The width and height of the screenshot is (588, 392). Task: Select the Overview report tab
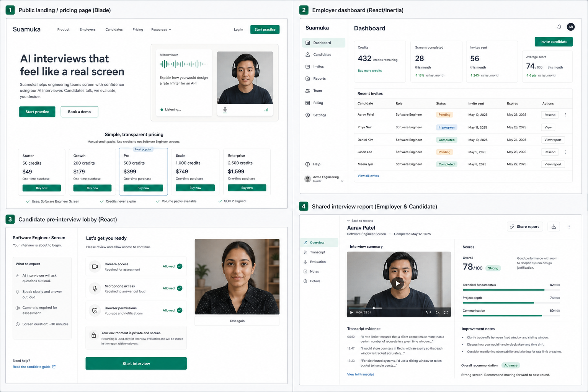click(319, 242)
